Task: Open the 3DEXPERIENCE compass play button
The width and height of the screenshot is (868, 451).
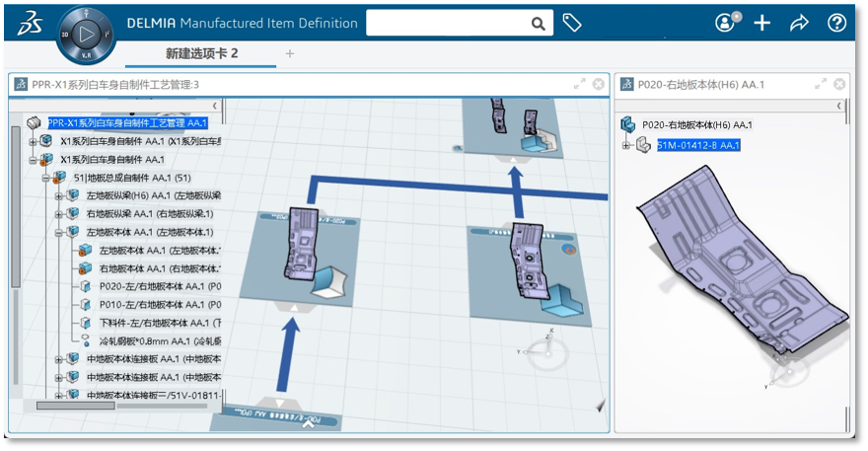Action: pos(86,35)
